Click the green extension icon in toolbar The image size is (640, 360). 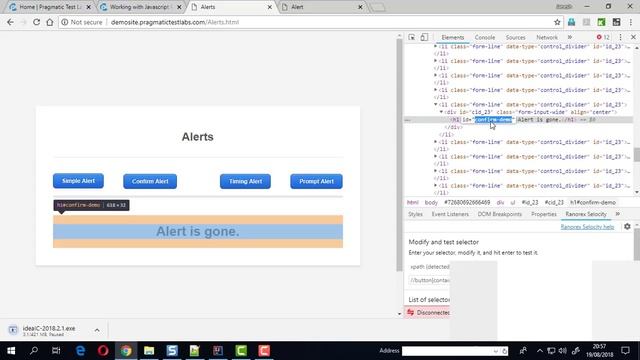click(x=601, y=22)
